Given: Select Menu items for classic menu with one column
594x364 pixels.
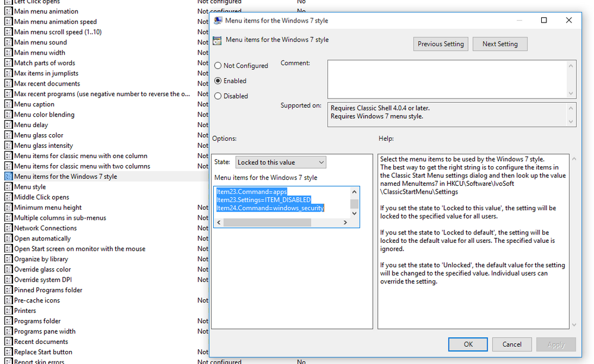Looking at the screenshot, I should pos(81,156).
